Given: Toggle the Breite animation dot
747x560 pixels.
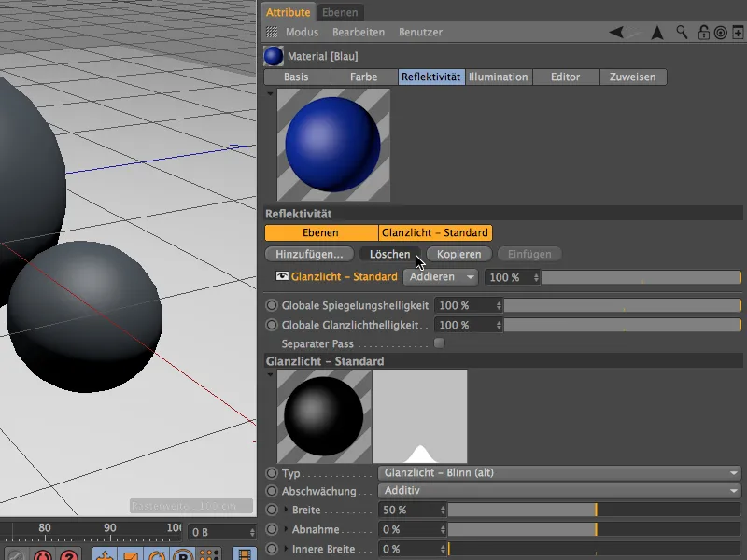Looking at the screenshot, I should [272, 510].
